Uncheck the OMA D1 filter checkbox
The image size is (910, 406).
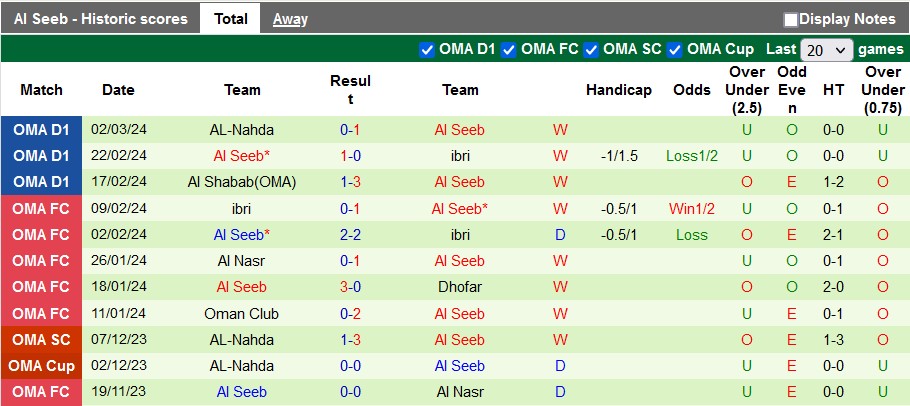point(427,49)
